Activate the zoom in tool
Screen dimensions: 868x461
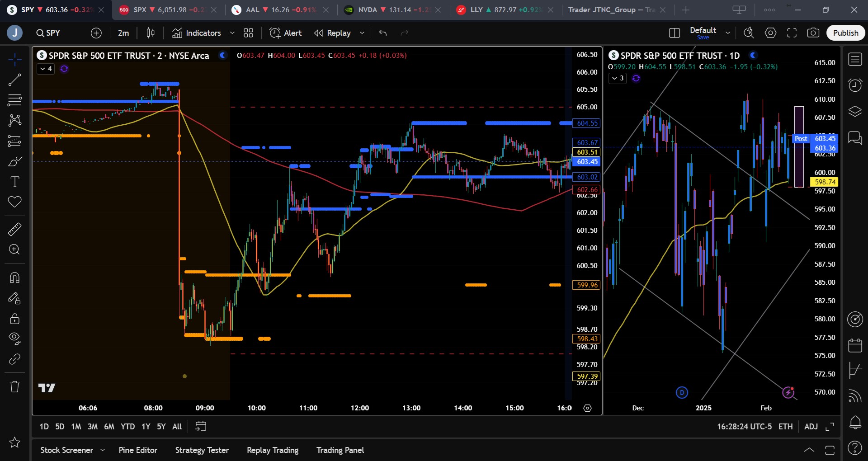[14, 249]
